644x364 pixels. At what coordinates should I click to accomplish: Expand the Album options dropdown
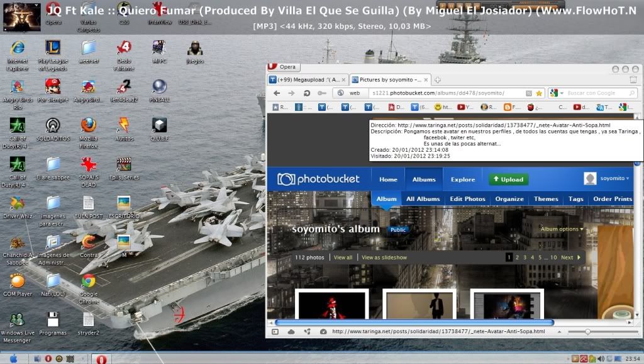coord(562,229)
